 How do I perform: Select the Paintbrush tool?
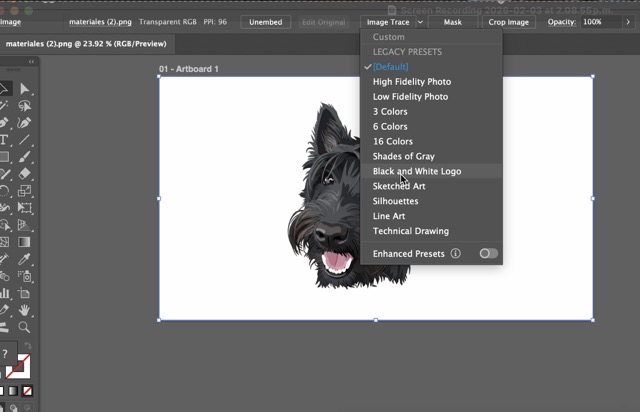(x=24, y=157)
